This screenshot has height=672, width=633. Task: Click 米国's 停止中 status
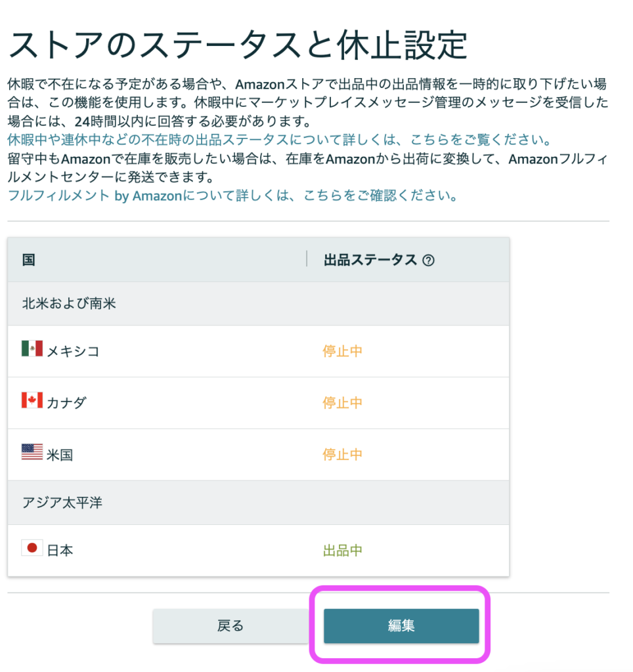click(x=342, y=454)
